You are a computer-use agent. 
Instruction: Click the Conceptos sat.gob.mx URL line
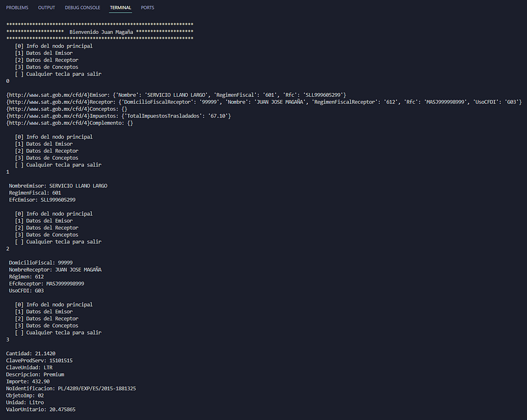67,109
